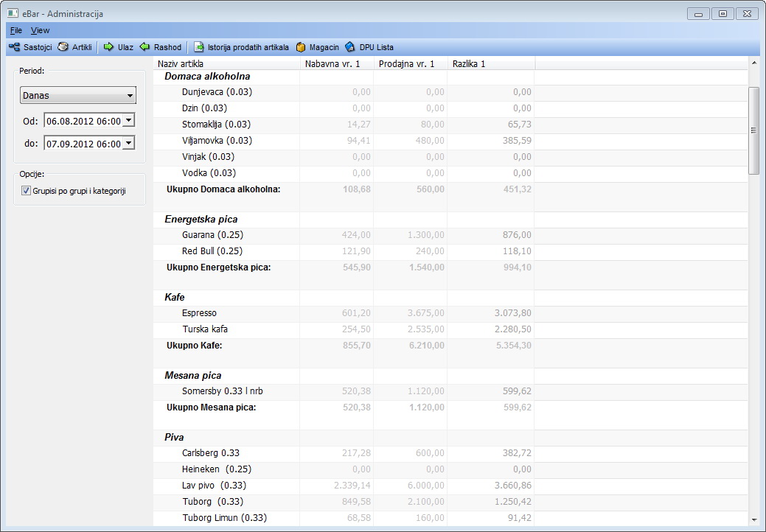Click the DPU Lista icon

350,47
